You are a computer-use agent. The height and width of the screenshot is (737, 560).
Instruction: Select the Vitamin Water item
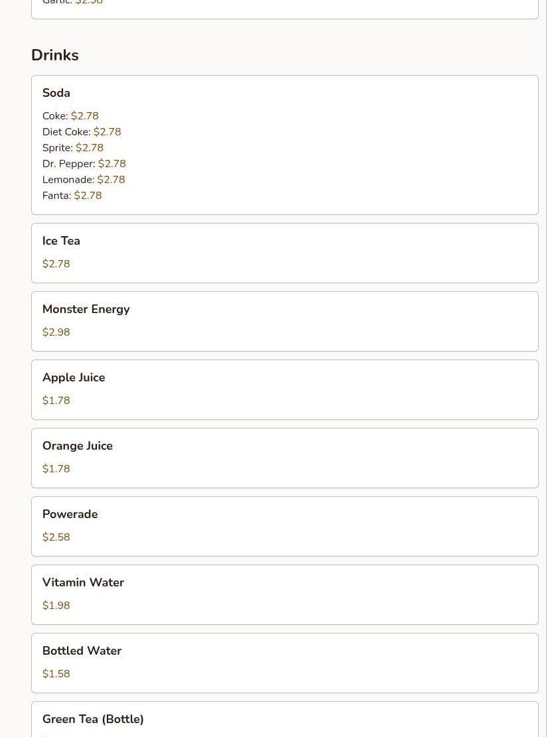(83, 582)
